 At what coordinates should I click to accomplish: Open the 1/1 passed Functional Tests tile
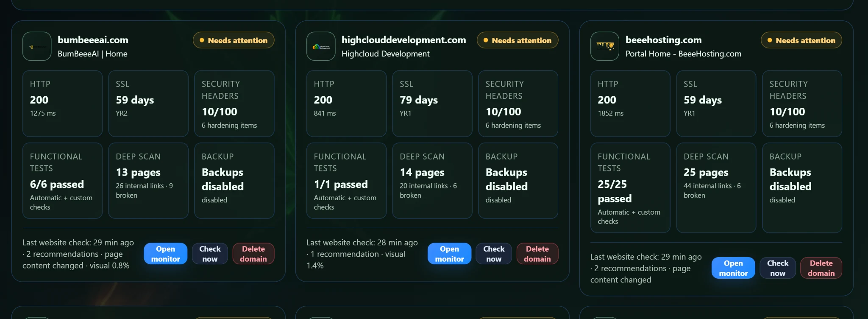(346, 181)
